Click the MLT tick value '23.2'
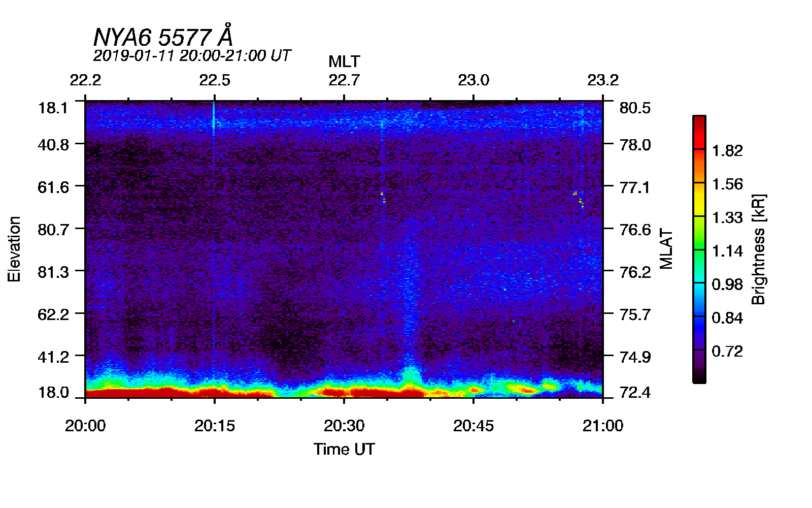This screenshot has width=812, height=508. pyautogui.click(x=603, y=80)
